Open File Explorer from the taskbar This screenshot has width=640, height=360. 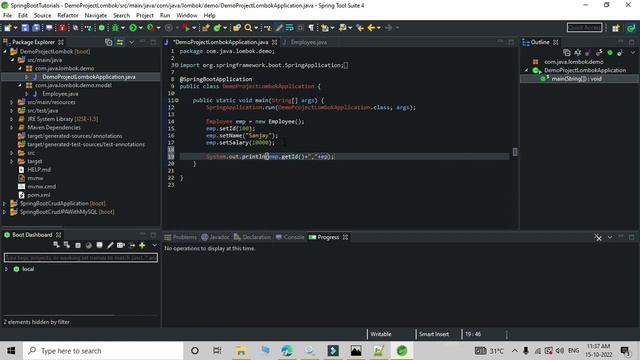pos(241,351)
